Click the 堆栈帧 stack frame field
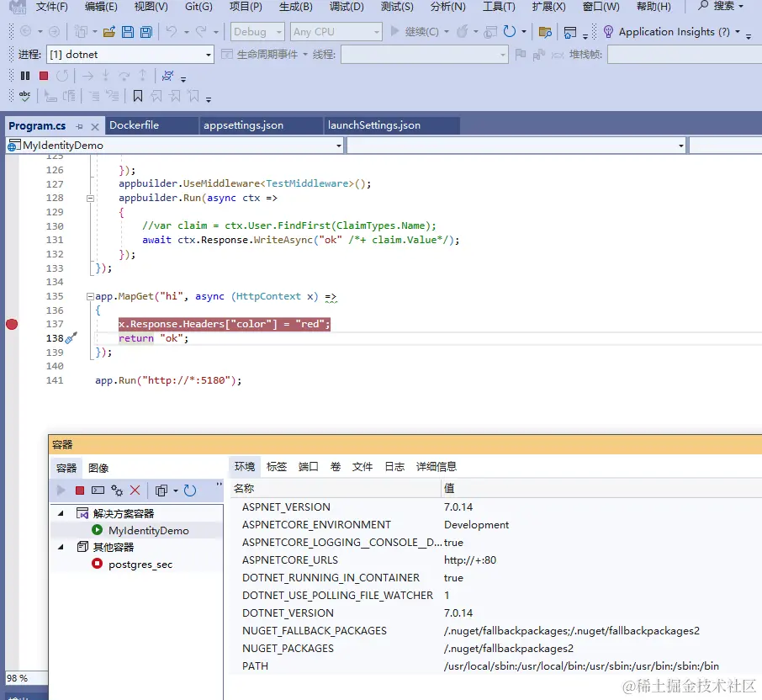The height and width of the screenshot is (700, 762). click(685, 55)
